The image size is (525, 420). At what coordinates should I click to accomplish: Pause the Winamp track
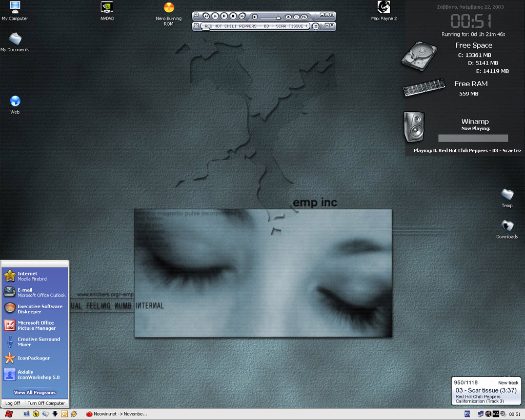click(224, 16)
